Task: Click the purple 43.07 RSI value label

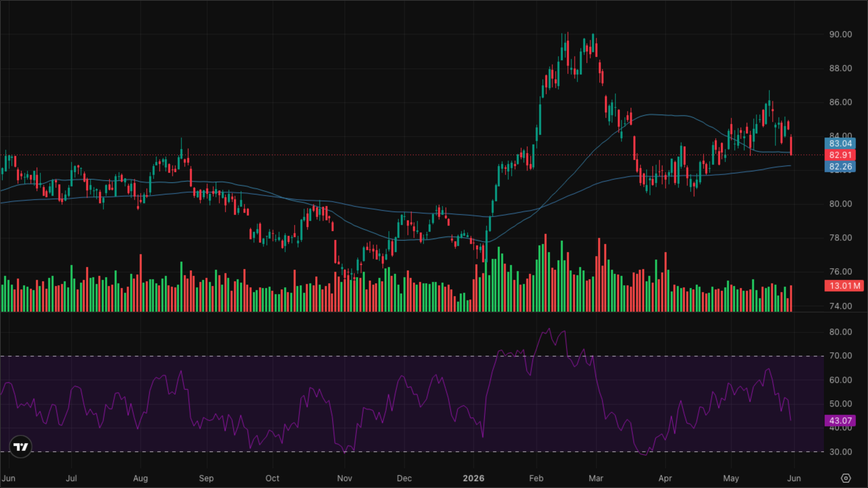Action: [x=840, y=421]
